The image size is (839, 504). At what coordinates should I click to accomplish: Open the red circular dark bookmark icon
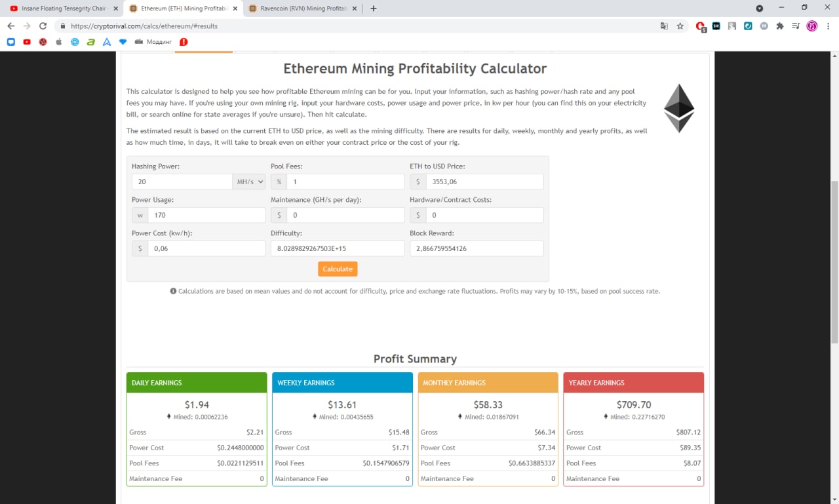pyautogui.click(x=43, y=42)
